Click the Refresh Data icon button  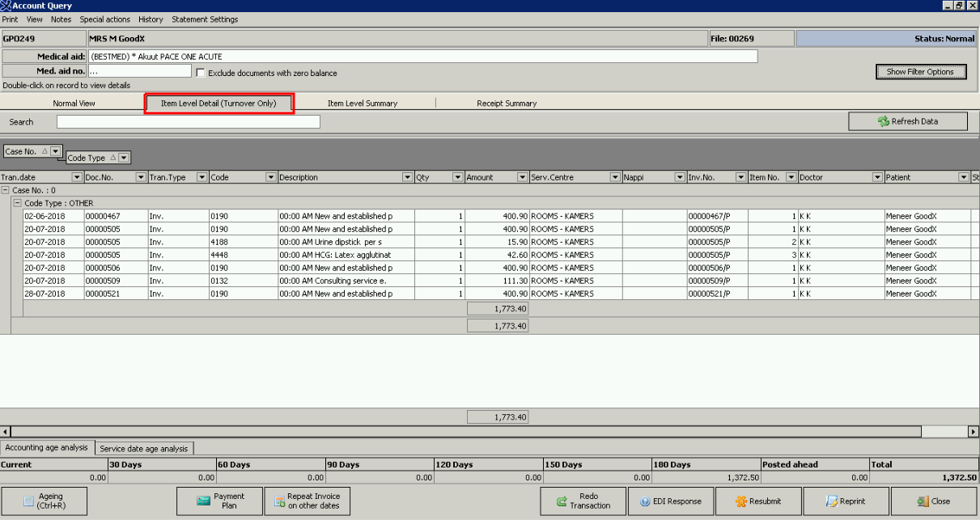tap(907, 121)
